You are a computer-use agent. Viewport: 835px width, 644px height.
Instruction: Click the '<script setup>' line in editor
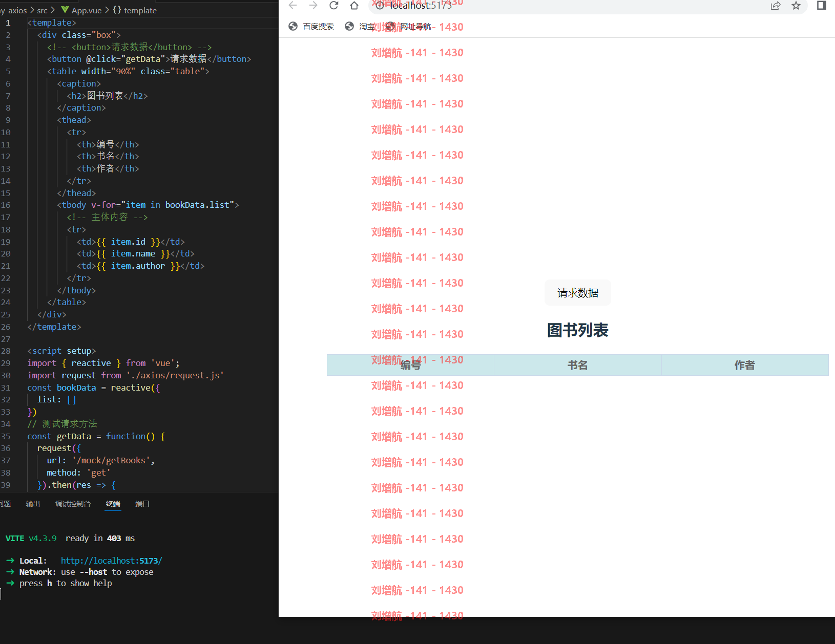tap(61, 351)
